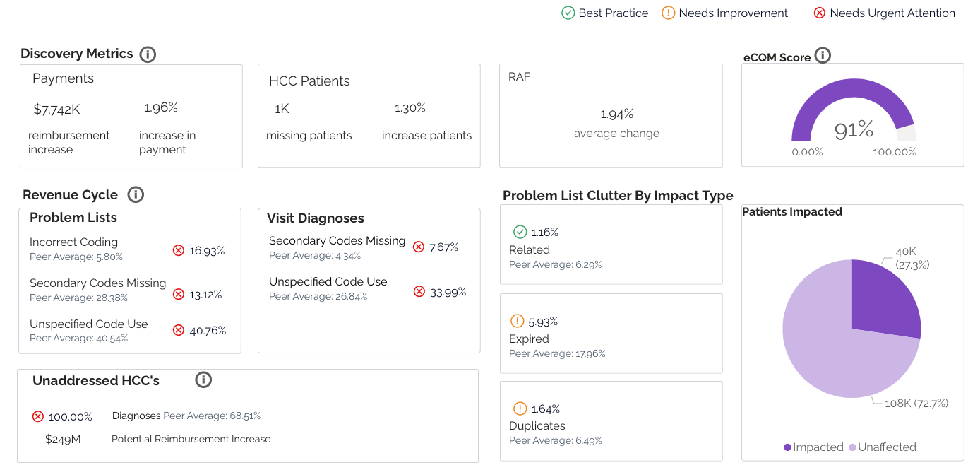
Task: Select the Best Practice legend entry
Action: click(604, 13)
